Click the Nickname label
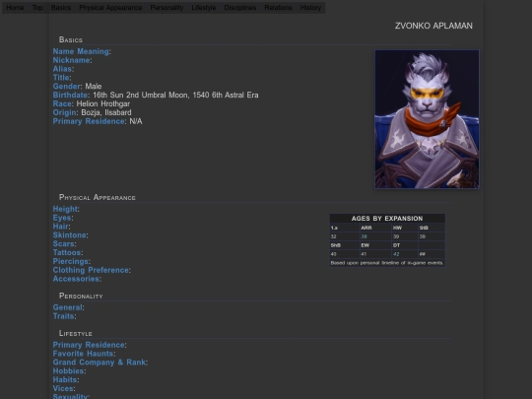 click(x=71, y=60)
